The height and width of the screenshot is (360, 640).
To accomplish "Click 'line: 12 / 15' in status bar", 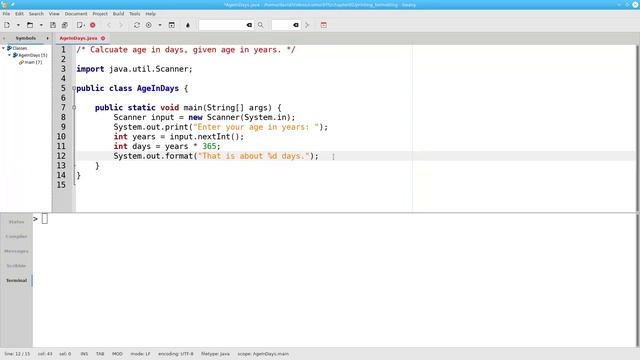I will pyautogui.click(x=17, y=354).
